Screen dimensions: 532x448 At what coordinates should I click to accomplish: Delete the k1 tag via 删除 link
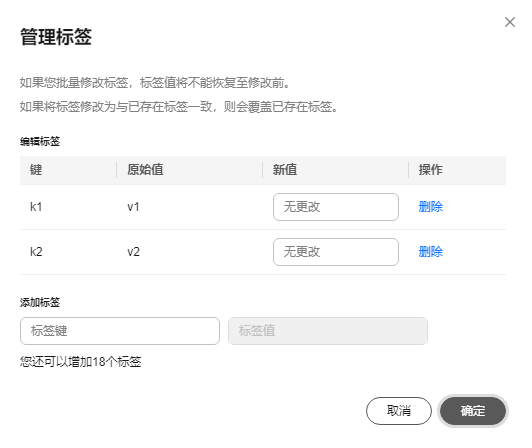[430, 207]
